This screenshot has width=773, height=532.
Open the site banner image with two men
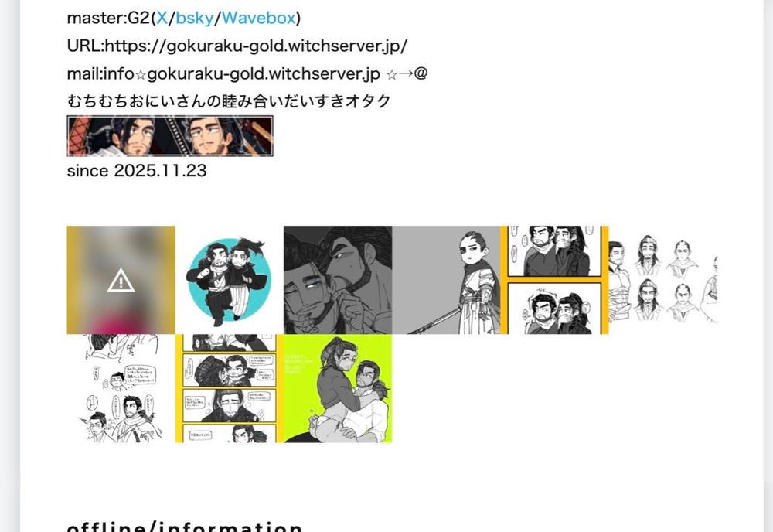click(170, 136)
